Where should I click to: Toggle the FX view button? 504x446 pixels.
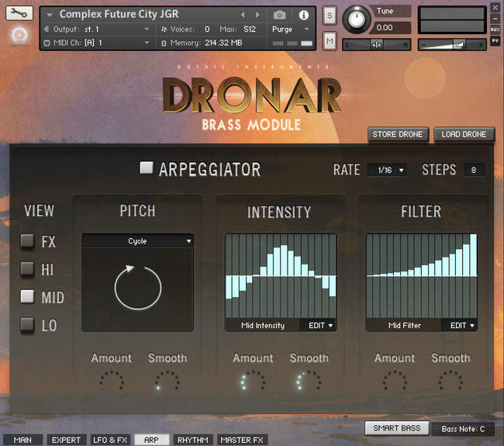[x=27, y=241]
